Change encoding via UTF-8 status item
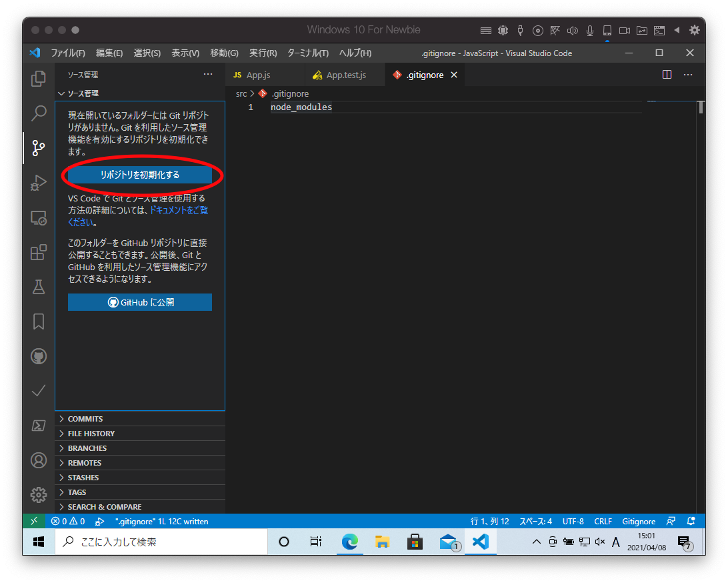 click(x=573, y=521)
